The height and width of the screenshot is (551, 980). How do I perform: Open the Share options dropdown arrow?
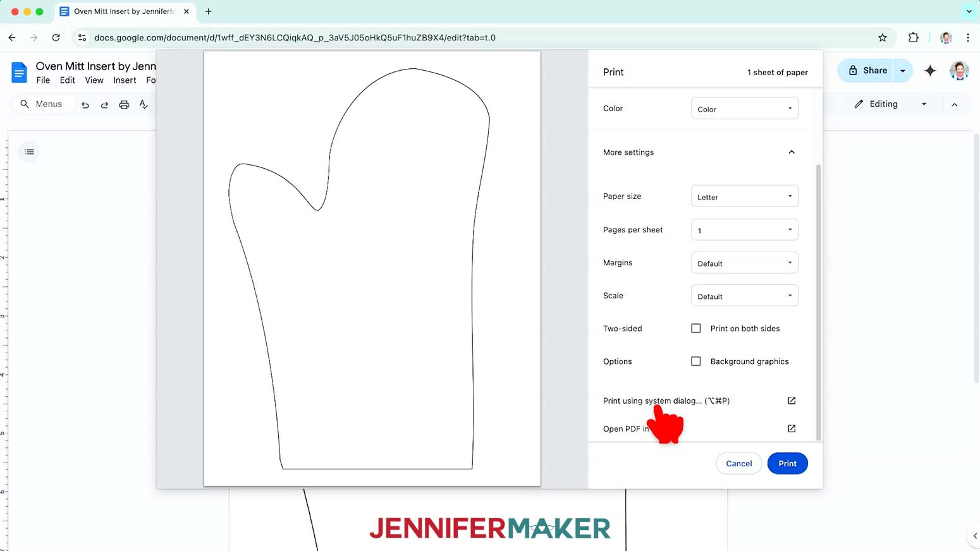click(903, 71)
